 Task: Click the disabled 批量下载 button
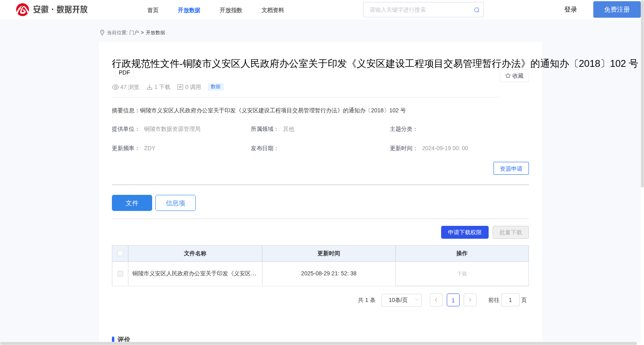[511, 232]
